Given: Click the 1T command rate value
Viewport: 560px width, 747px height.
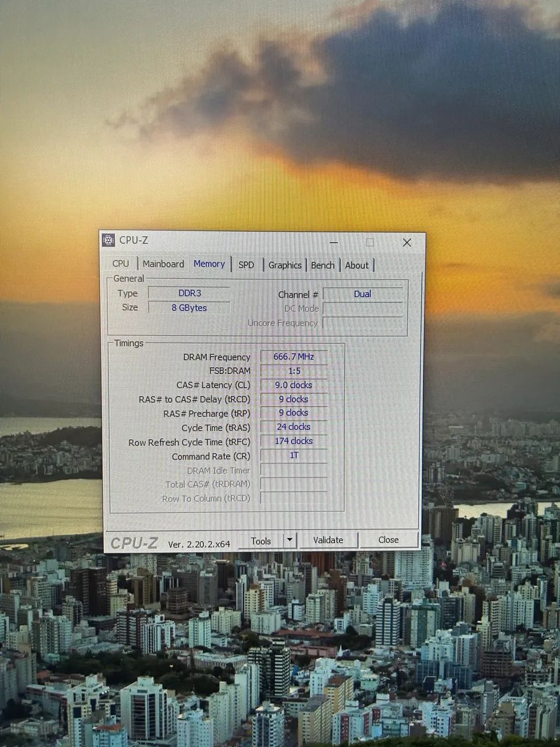Looking at the screenshot, I should pyautogui.click(x=294, y=455).
